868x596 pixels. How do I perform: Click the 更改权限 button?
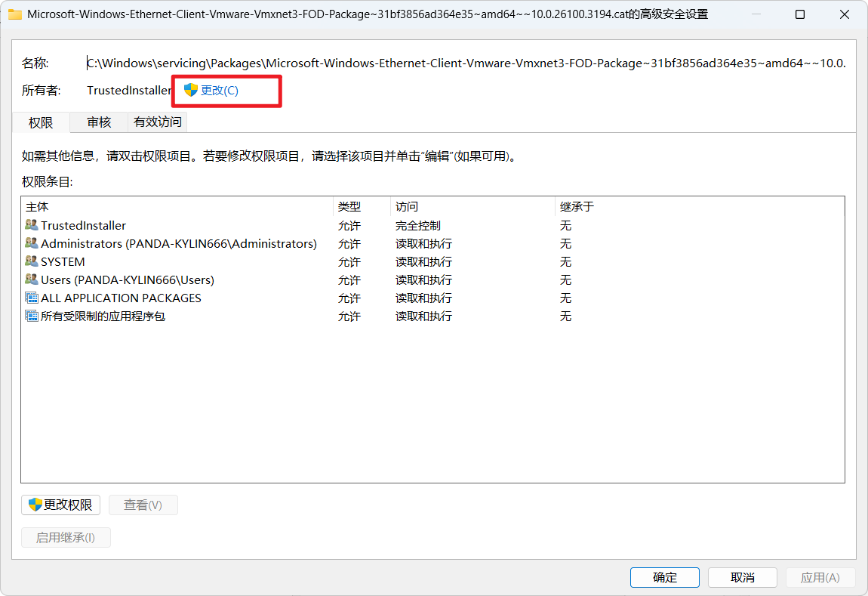61,505
